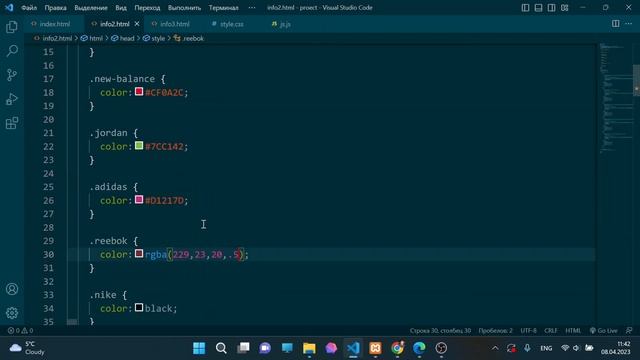This screenshot has width=640, height=360.
Task: Open the Source Control view
Action: [12, 75]
